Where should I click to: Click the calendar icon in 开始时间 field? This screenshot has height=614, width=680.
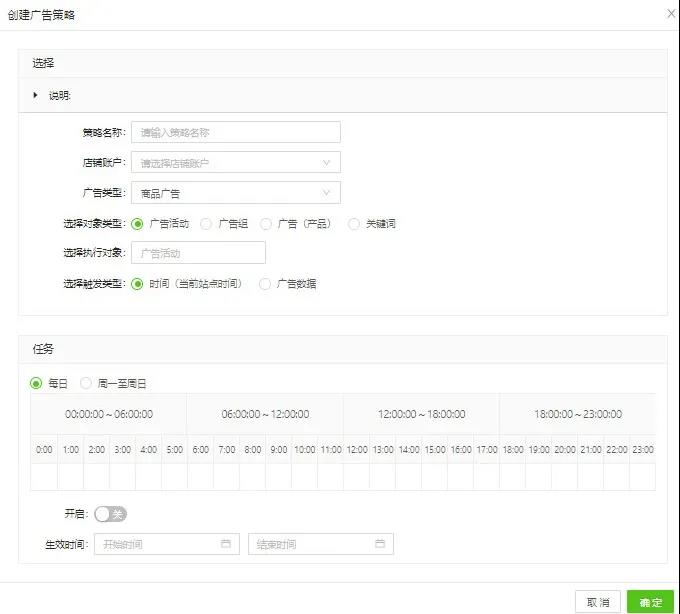click(x=226, y=544)
